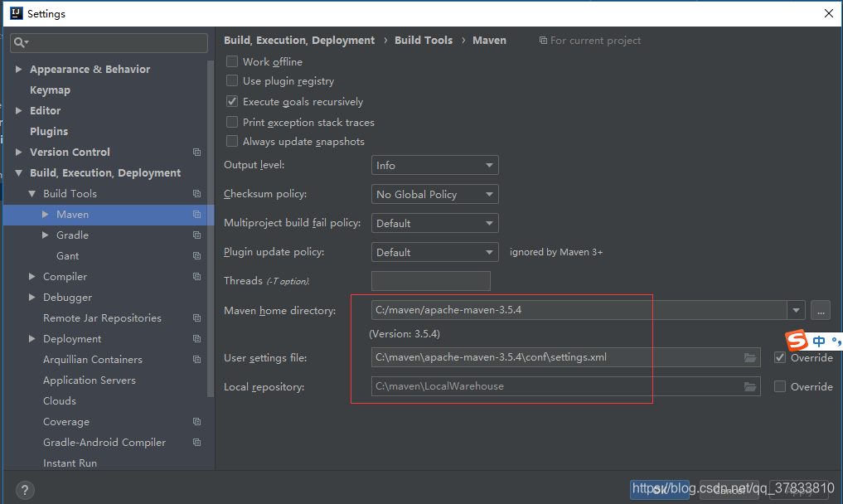Enable Use plugin registry checkbox
Image resolution: width=843 pixels, height=504 pixels.
tap(232, 80)
